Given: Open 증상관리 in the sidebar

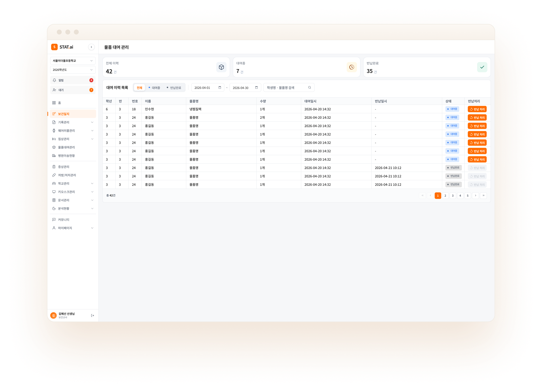Looking at the screenshot, I should (x=73, y=167).
